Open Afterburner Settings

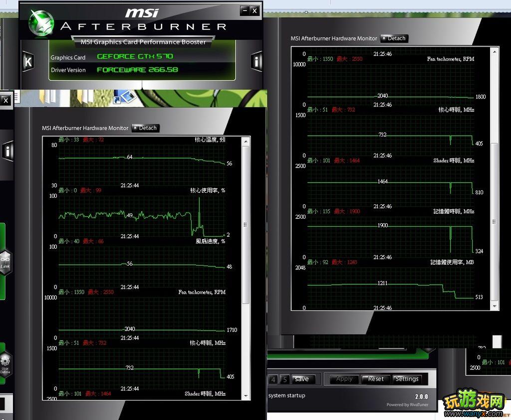407,379
